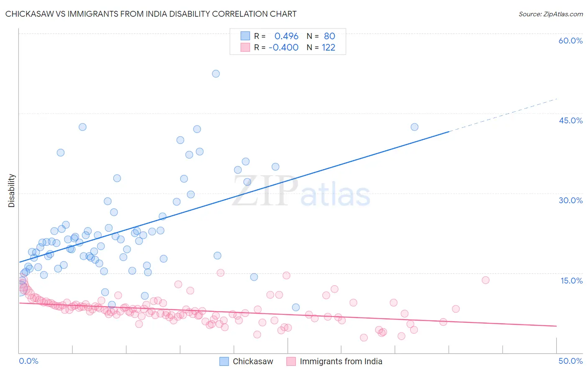588x373 pixels.
Task: Click the 30.0% y-axis tick label
Action: tap(570, 200)
